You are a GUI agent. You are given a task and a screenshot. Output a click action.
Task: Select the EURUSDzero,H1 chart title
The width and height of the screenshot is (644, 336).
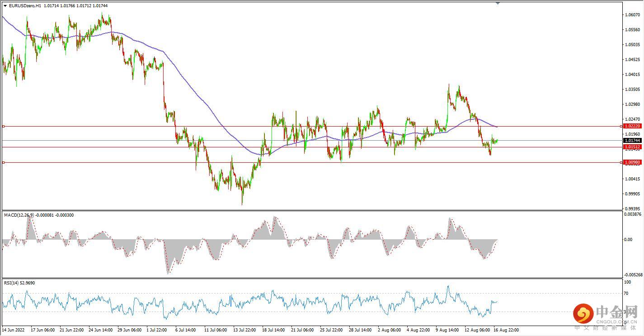[x=25, y=5]
